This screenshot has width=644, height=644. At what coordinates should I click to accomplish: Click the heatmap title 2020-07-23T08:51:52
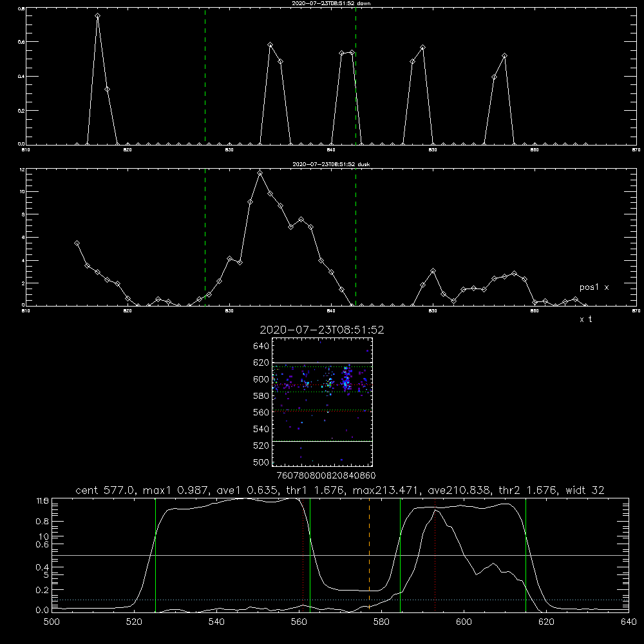[322, 330]
